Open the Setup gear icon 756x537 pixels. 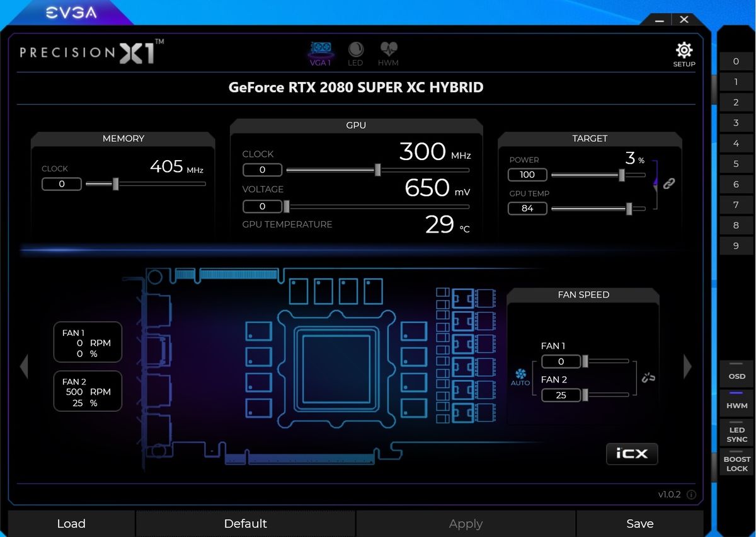[x=684, y=50]
